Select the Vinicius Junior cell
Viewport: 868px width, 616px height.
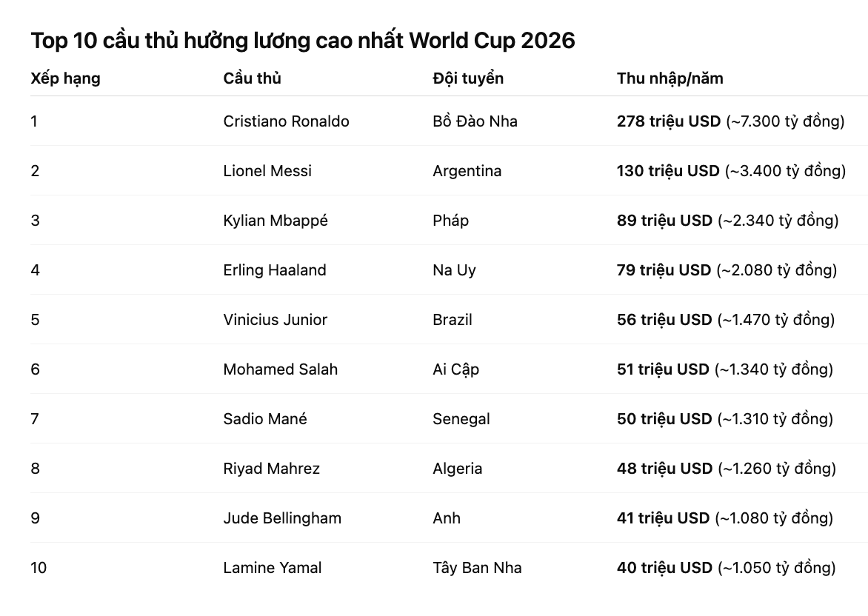pyautogui.click(x=275, y=320)
